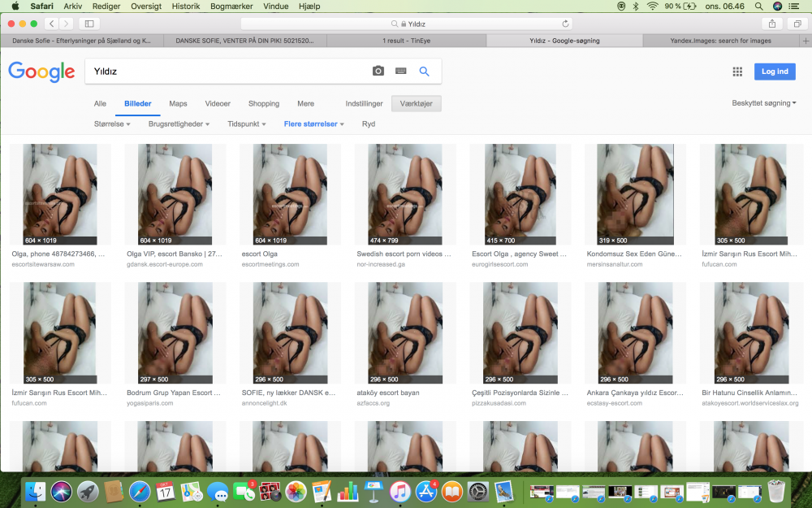812x508 pixels.
Task: Search by image using the camera icon
Action: 378,71
